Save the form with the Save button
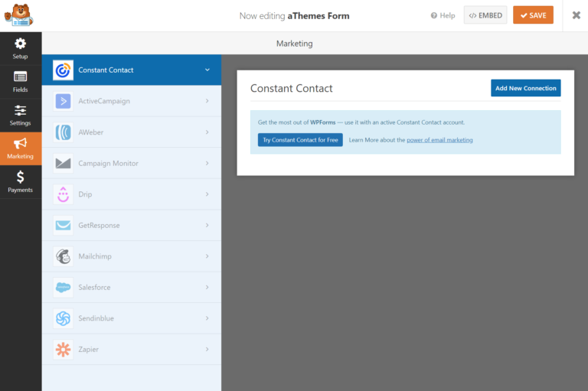The image size is (588, 391). point(533,15)
